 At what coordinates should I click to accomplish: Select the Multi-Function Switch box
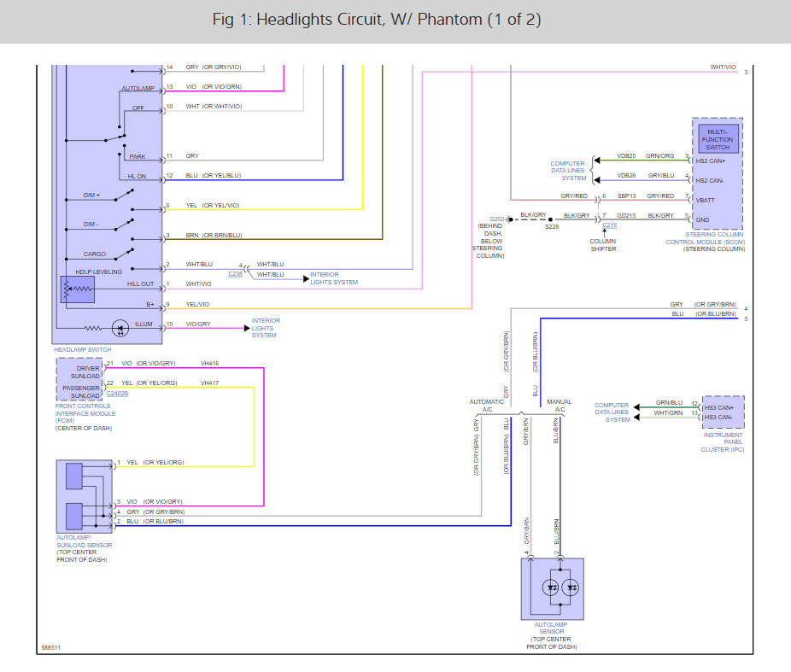718,140
